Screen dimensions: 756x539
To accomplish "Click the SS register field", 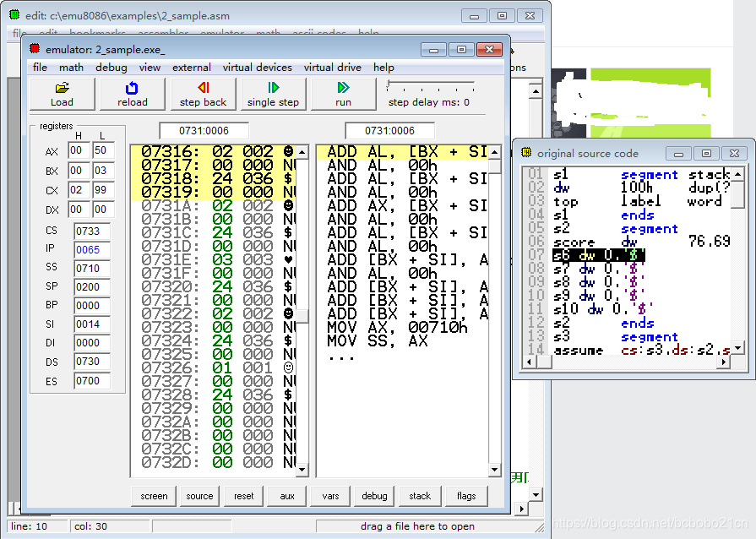I will pos(91,269).
